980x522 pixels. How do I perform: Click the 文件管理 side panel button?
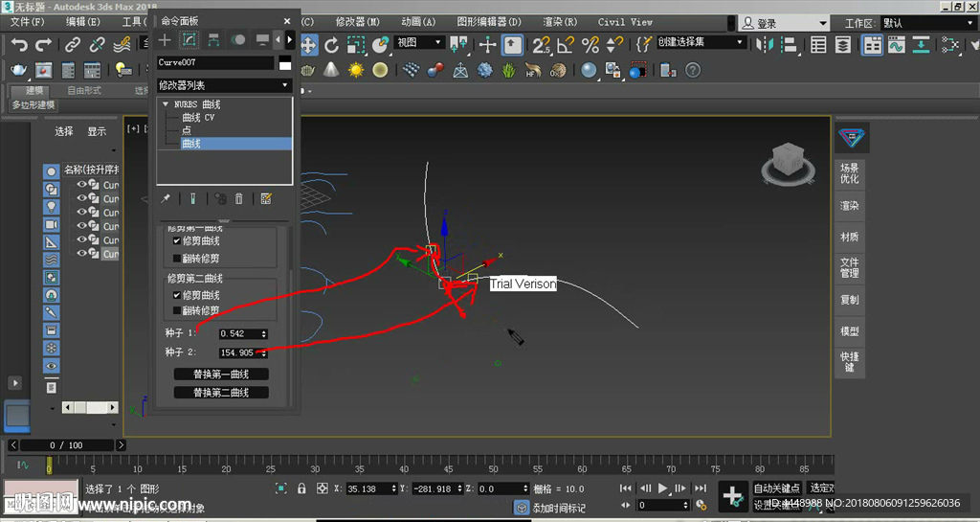[x=850, y=267]
